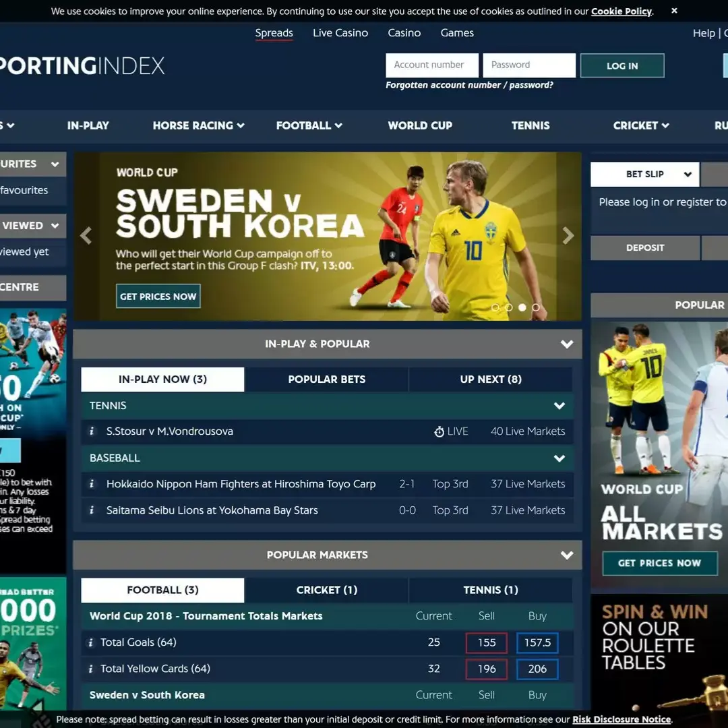This screenshot has height=728, width=728.
Task: Open info icon for Hokkaido Nippon Ham Fighters
Action: tap(92, 484)
